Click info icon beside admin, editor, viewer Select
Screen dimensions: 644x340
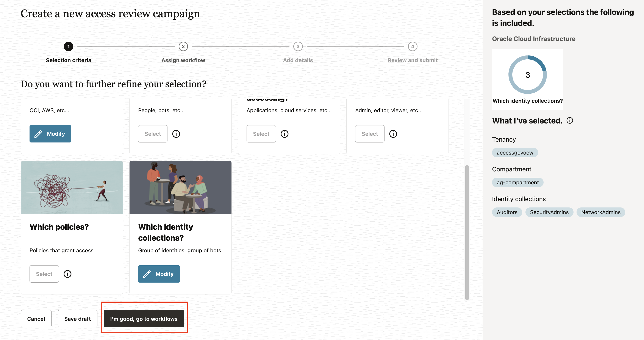tap(393, 134)
